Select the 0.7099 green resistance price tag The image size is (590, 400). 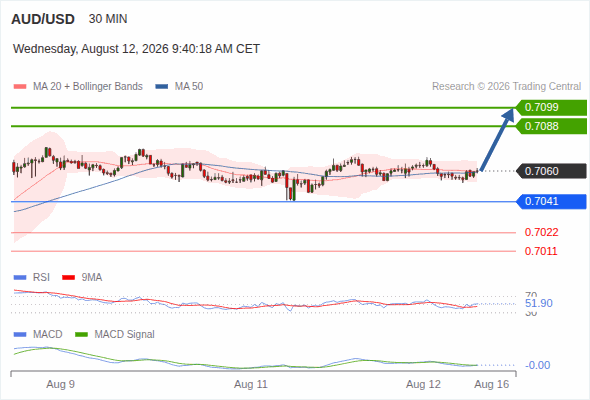(551, 108)
